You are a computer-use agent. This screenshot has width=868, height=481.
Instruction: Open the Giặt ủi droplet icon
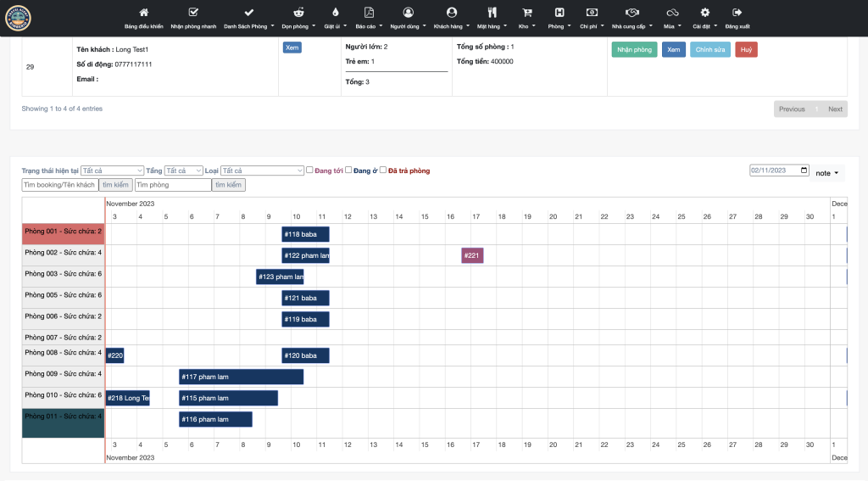(x=335, y=12)
